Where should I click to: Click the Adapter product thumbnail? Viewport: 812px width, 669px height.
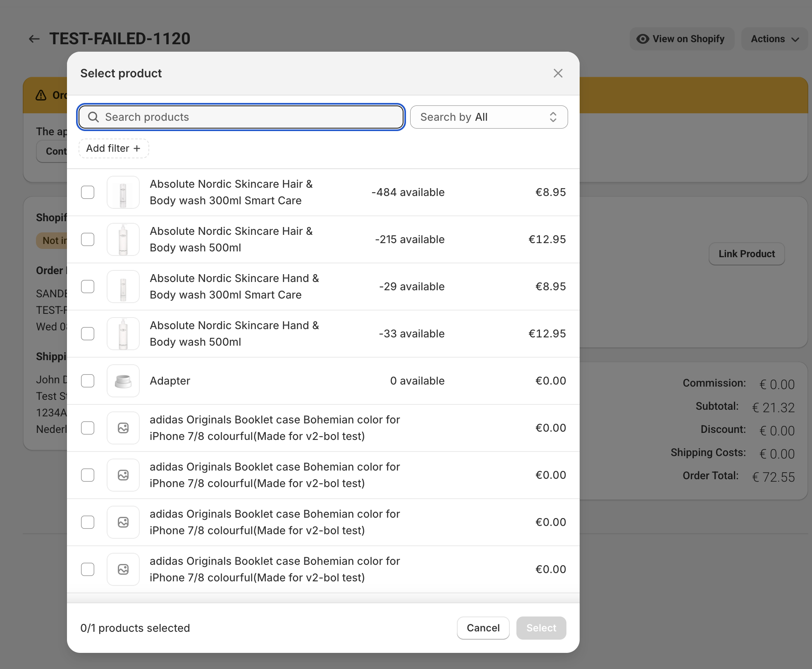pyautogui.click(x=123, y=381)
